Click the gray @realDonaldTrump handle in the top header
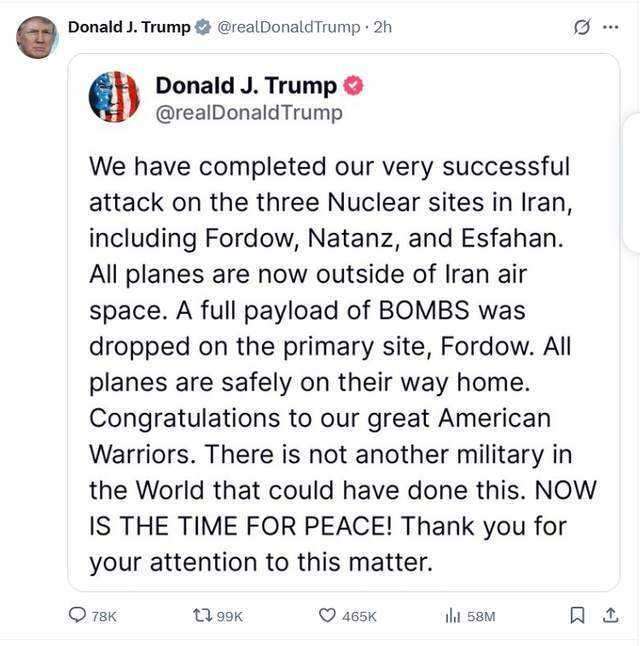The width and height of the screenshot is (640, 646). click(x=290, y=27)
